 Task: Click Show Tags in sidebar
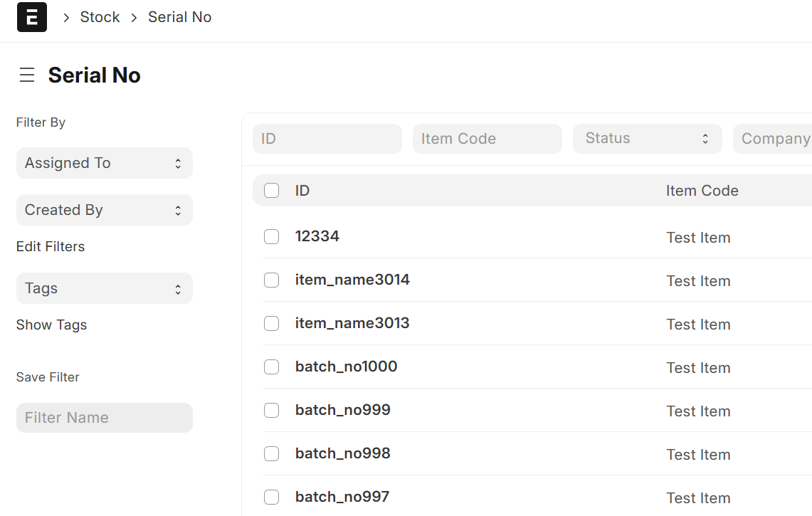[x=51, y=325]
